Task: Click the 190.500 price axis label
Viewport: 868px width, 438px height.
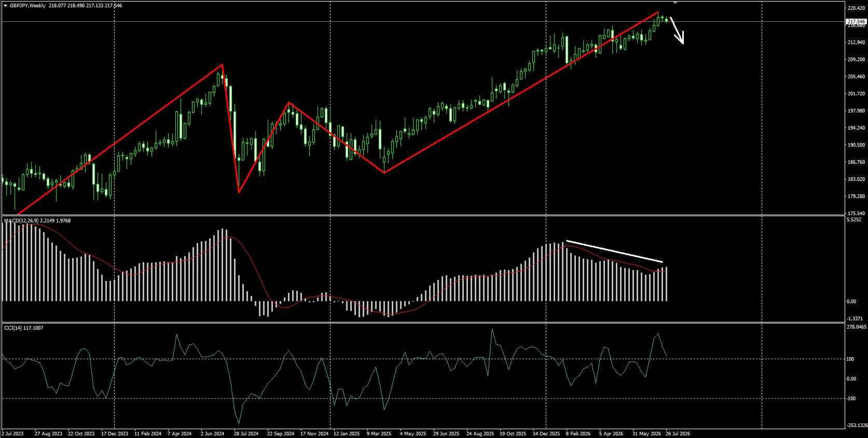Action: tap(856, 145)
